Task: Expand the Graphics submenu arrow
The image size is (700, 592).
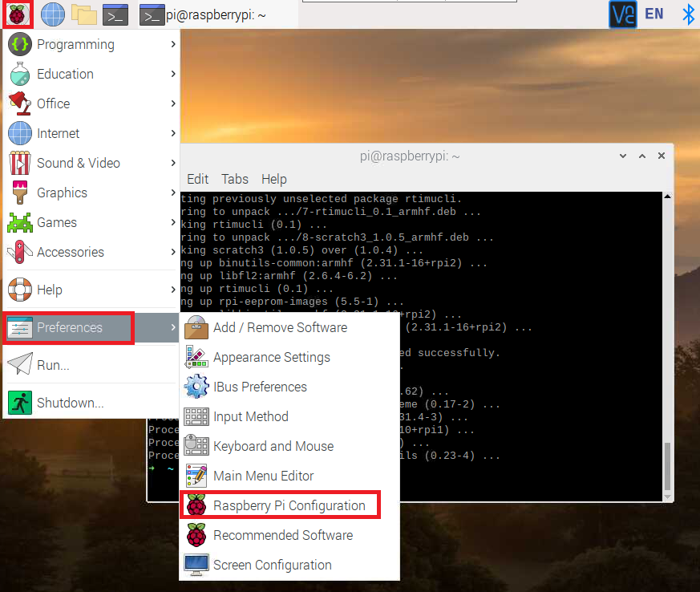Action: pyautogui.click(x=173, y=193)
